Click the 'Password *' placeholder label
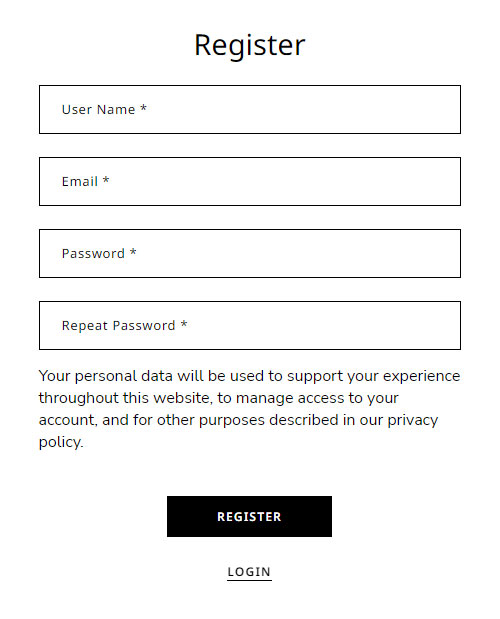Screen dimensions: 500x619 (99, 253)
